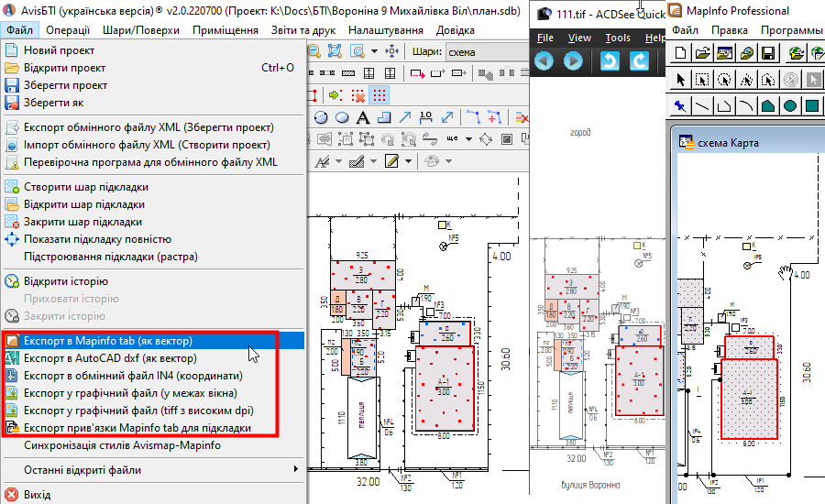The height and width of the screenshot is (504, 825).
Task: Rotate image left in ACDSee
Action: 610,61
